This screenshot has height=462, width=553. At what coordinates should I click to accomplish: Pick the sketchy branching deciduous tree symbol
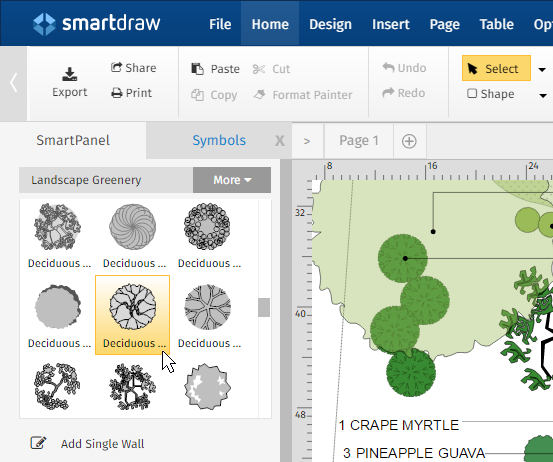point(57,227)
